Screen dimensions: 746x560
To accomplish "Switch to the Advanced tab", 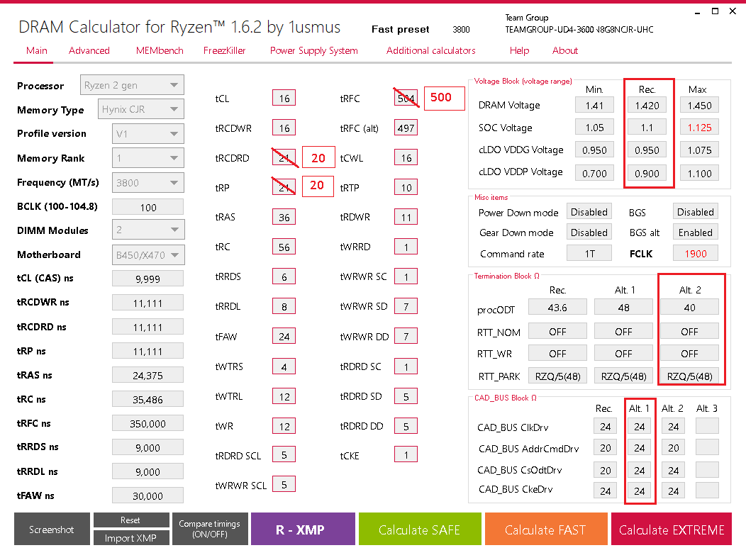I will tap(89, 50).
